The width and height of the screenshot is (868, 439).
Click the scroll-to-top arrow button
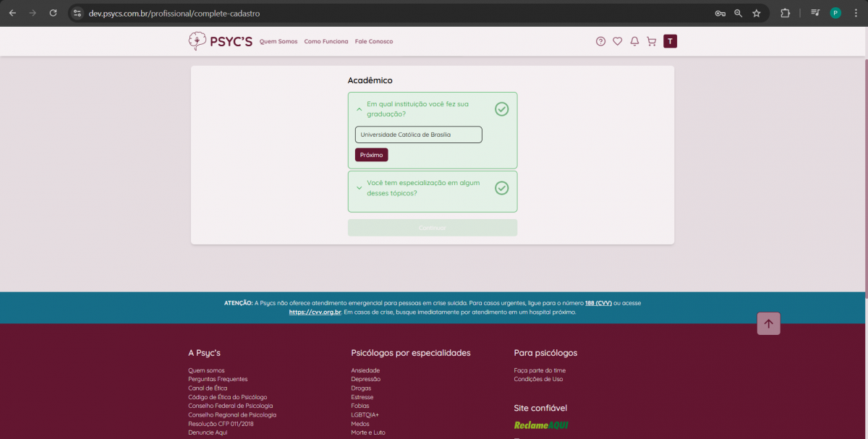coord(768,323)
